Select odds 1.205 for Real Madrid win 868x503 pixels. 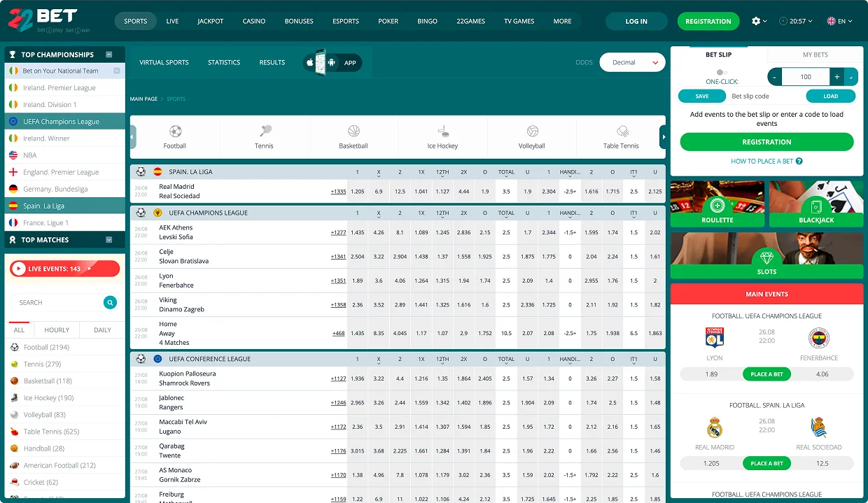[x=358, y=191]
